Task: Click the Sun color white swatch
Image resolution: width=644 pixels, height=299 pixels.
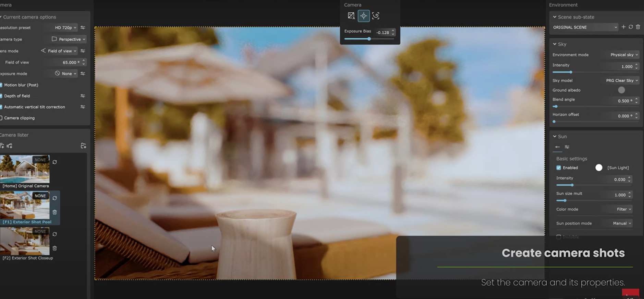Action: [599, 168]
